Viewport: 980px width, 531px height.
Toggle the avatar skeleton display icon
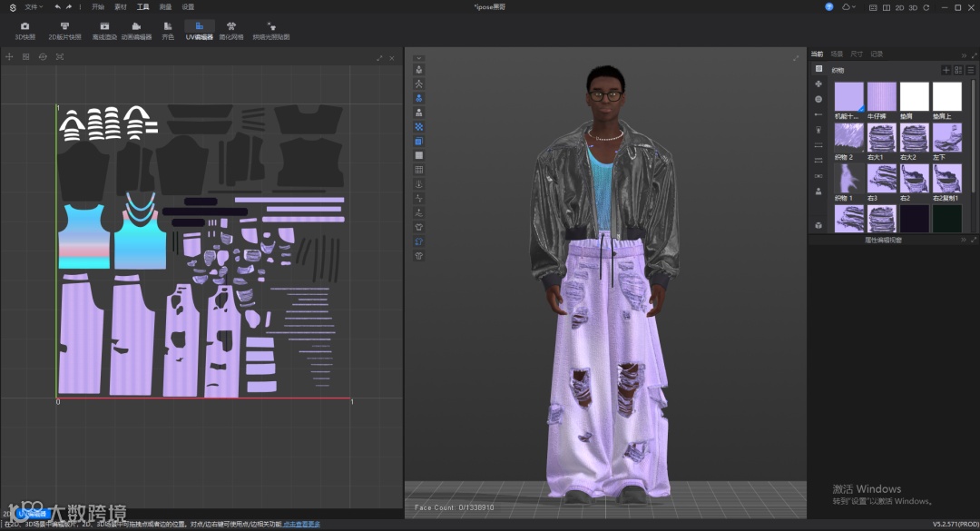pyautogui.click(x=419, y=84)
